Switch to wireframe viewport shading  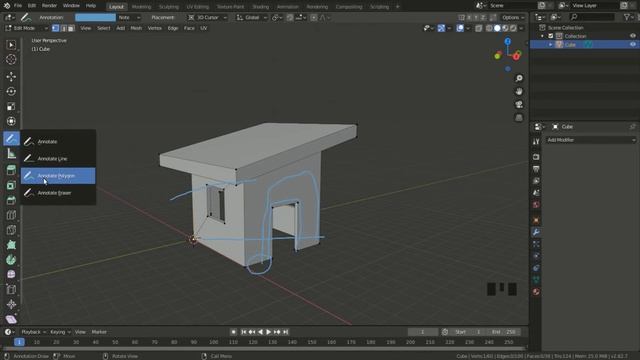pyautogui.click(x=489, y=28)
